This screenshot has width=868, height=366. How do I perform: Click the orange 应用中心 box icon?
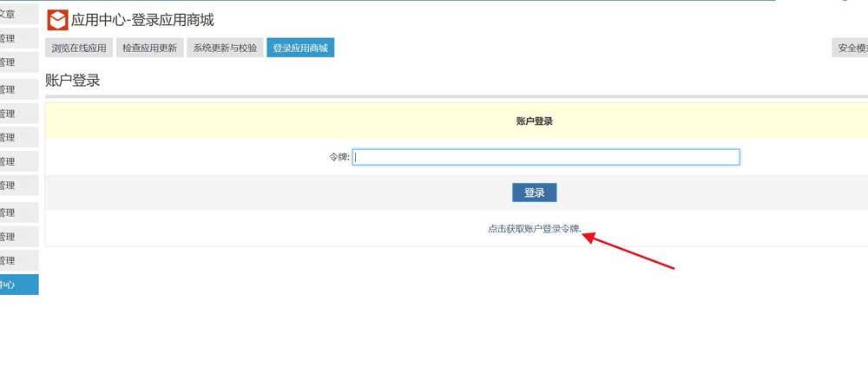57,20
